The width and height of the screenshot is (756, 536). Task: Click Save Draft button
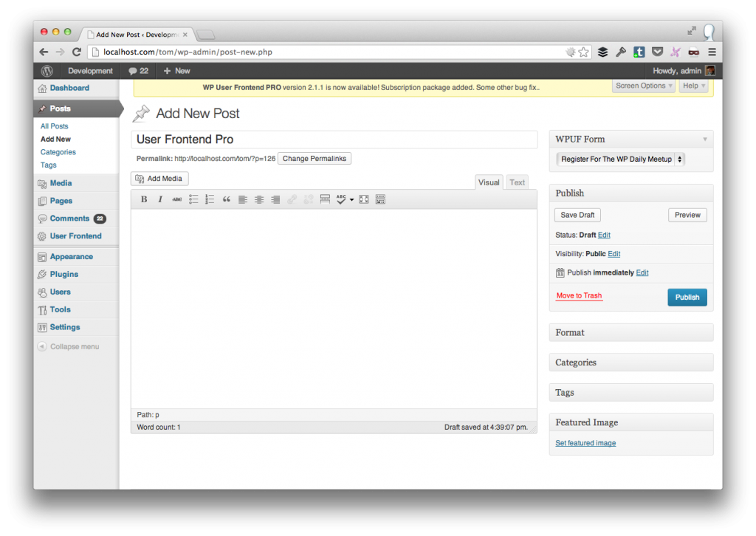[x=577, y=215]
